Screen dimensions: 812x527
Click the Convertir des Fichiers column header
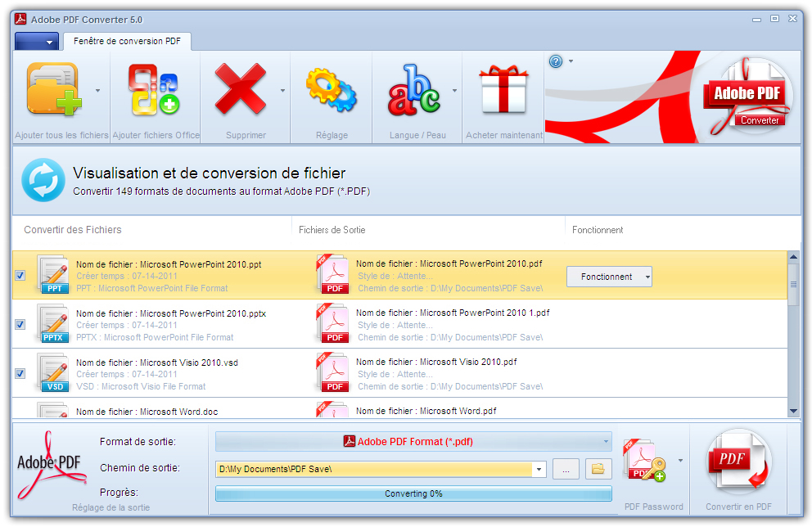[73, 230]
